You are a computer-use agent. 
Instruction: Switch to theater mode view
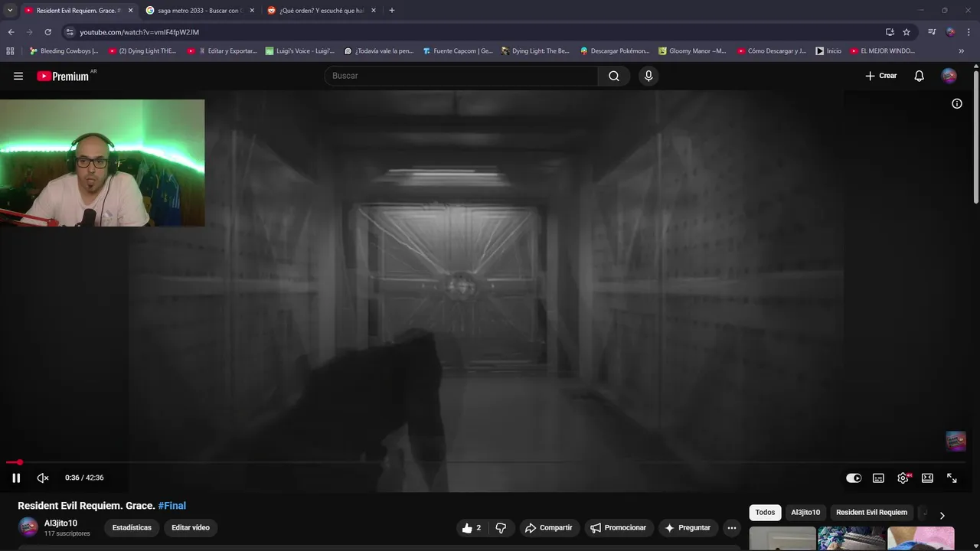tap(927, 478)
